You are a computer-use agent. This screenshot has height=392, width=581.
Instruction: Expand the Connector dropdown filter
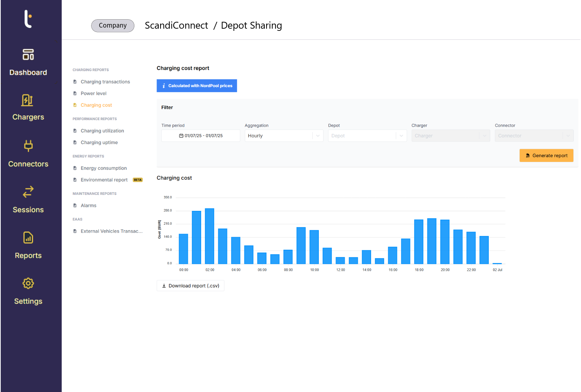534,136
